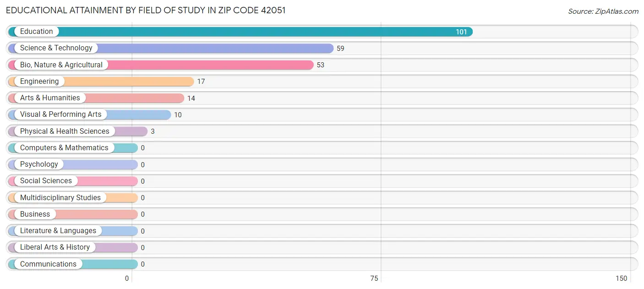Click the Bio, Nature & Agricultural label
This screenshot has width=644, height=289.
(61, 65)
